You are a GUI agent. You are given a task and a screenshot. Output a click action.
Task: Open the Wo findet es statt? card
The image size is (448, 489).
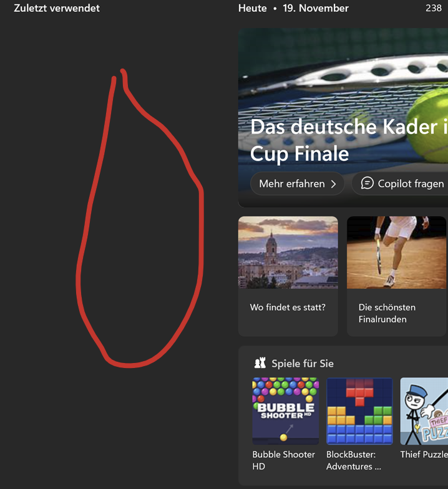(x=288, y=276)
